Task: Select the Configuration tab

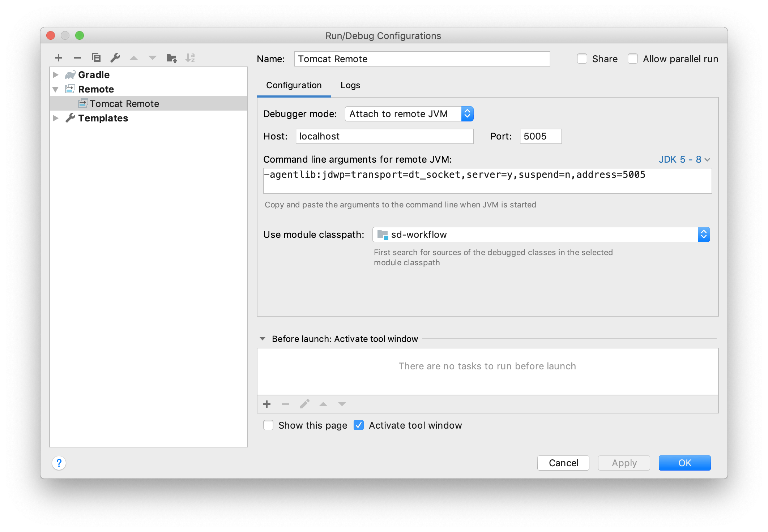Action: [x=294, y=85]
